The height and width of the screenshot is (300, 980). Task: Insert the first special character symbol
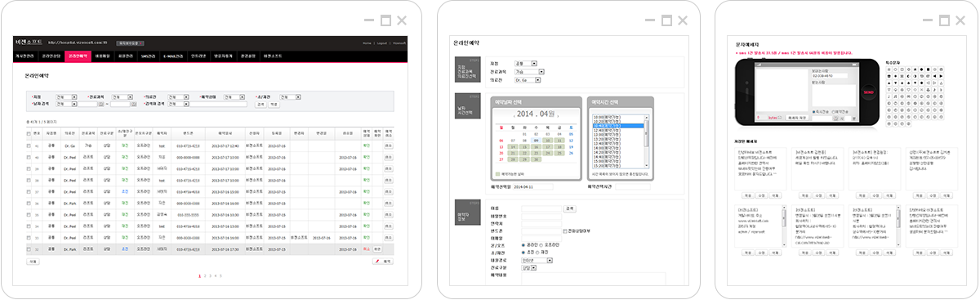889,69
